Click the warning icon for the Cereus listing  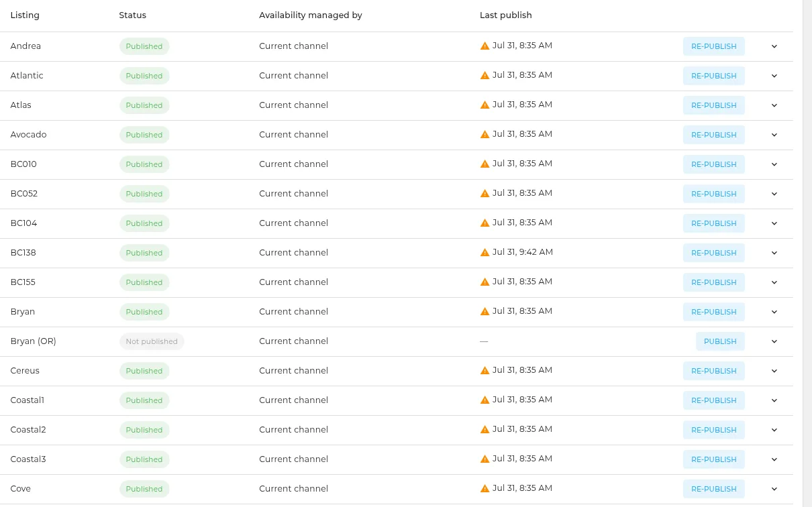pyautogui.click(x=485, y=371)
